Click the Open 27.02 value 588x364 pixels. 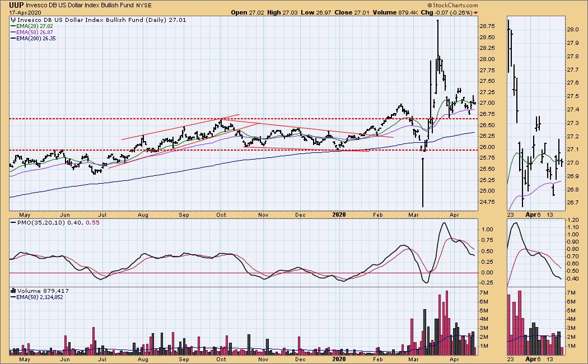247,12
